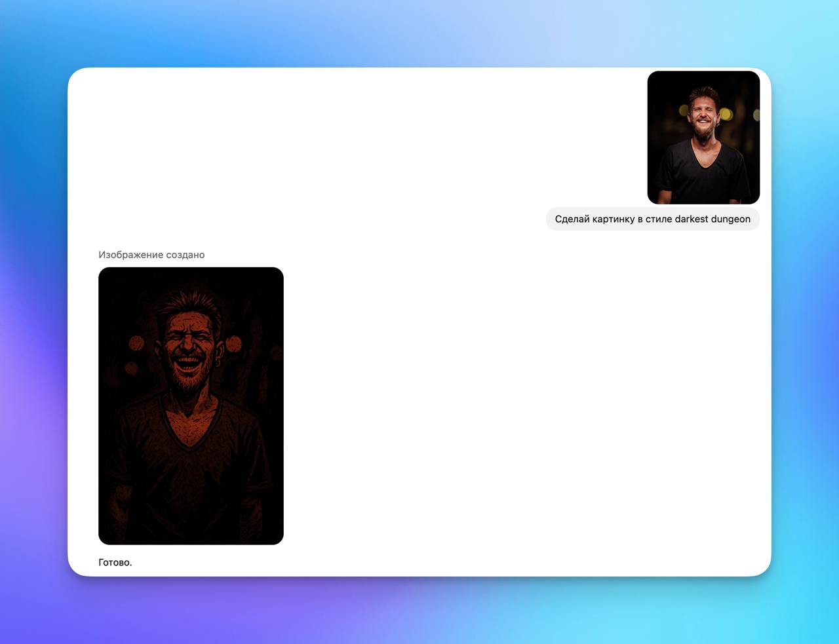Click the "Готово." reply text
Image resolution: width=839 pixels, height=644 pixels.
(x=115, y=562)
